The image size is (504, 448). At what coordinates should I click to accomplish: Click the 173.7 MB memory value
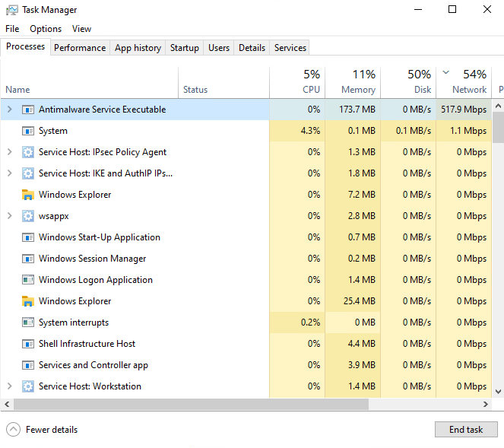click(357, 110)
